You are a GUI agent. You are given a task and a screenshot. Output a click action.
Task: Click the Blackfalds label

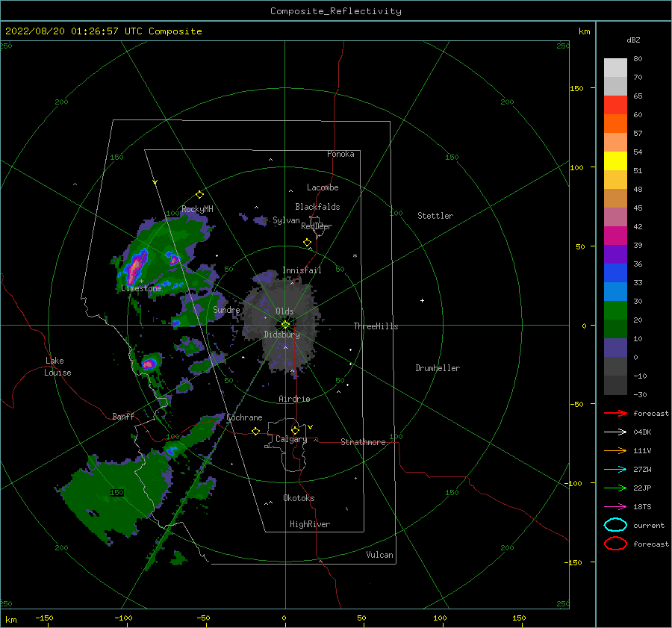click(x=317, y=207)
